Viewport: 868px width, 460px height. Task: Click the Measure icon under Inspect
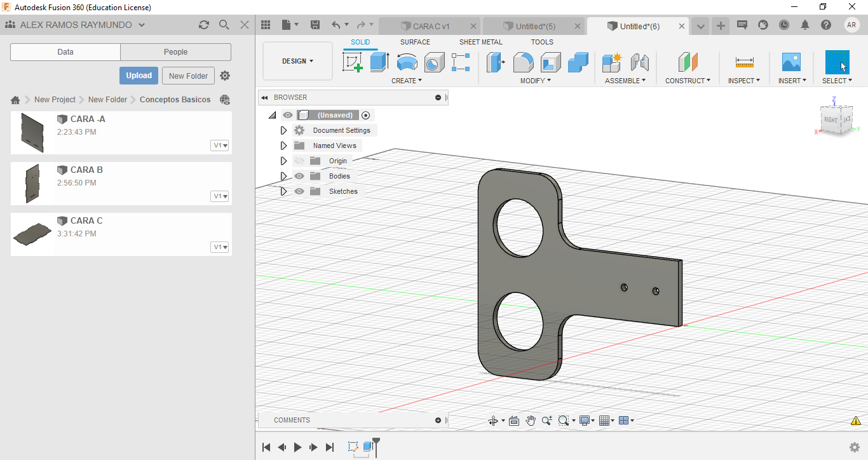coord(744,62)
